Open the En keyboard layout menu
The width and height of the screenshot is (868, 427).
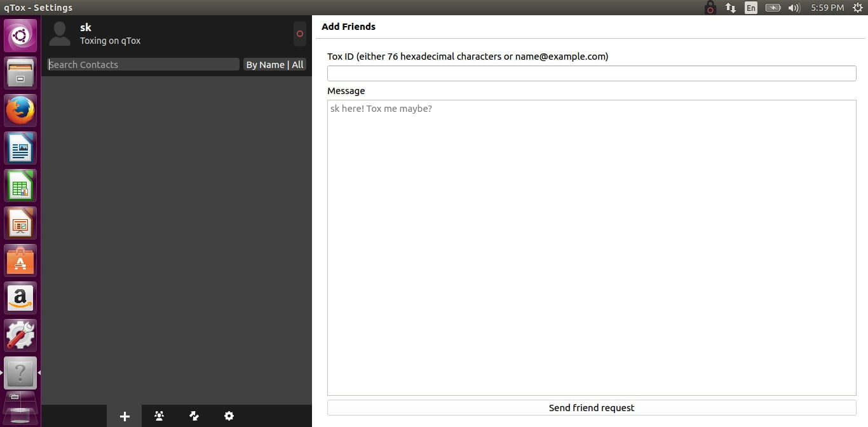coord(751,8)
